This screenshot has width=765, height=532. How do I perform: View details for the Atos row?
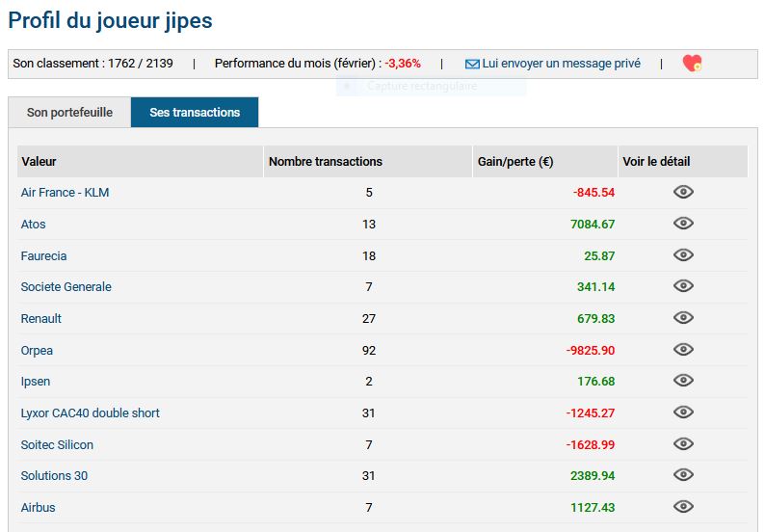tap(683, 223)
